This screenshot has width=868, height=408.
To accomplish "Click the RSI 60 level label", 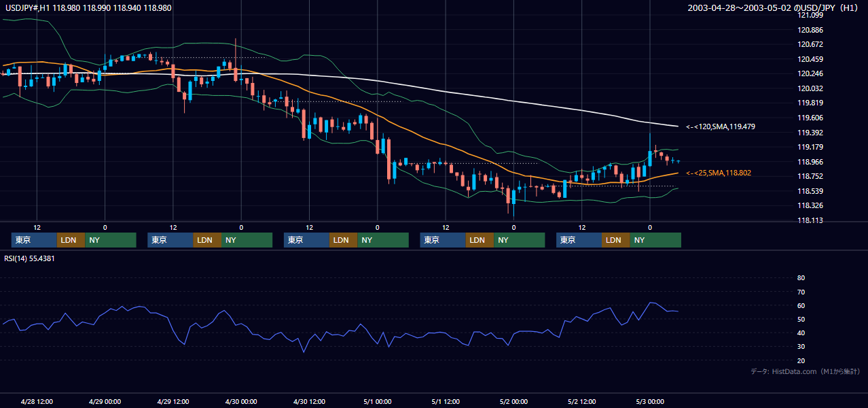I will (x=801, y=305).
